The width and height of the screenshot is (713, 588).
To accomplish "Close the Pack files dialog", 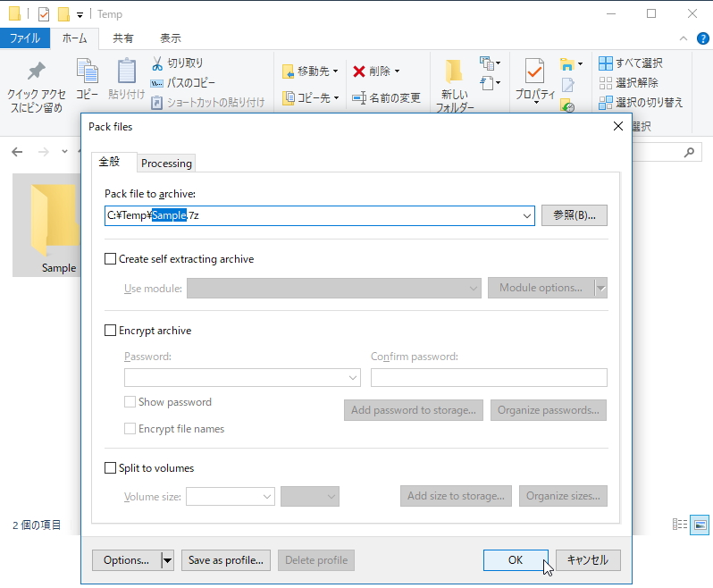I will coord(618,126).
